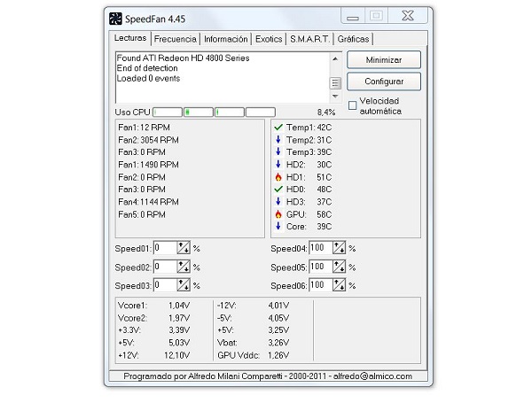532x403 pixels.
Task: Click the green check icon beside HD0
Action: pos(278,190)
